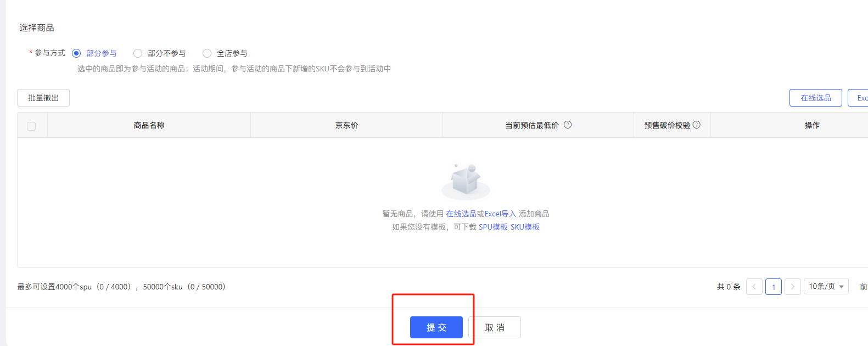
Task: Click the 批量撤出 button
Action: point(43,98)
